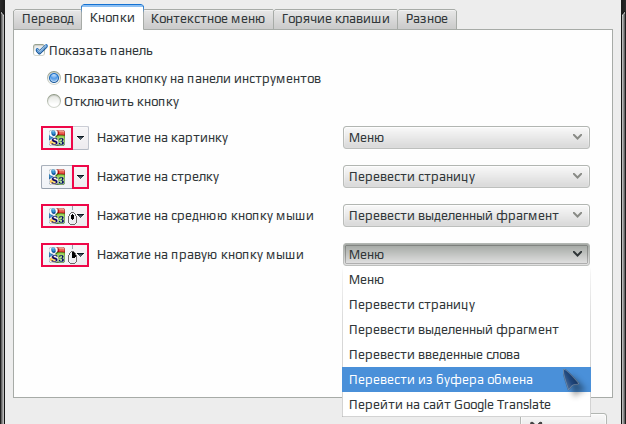
Task: Toggle the "Показать панель" checkbox
Action: (40, 50)
